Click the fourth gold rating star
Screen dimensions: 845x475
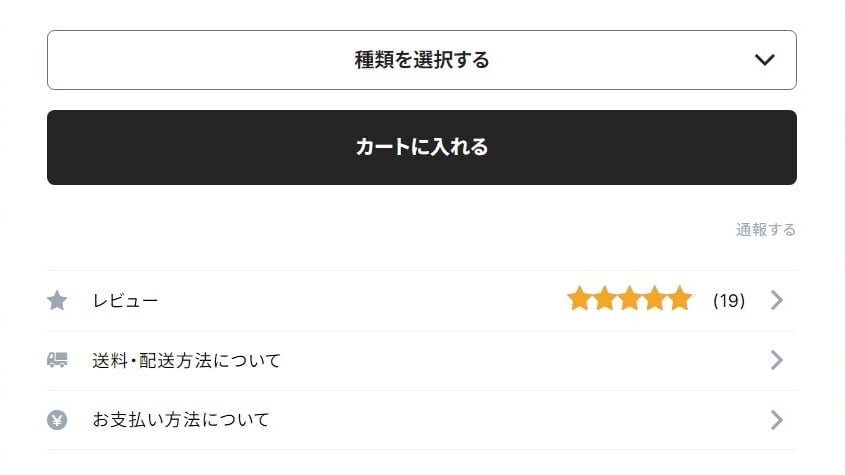coord(654,299)
